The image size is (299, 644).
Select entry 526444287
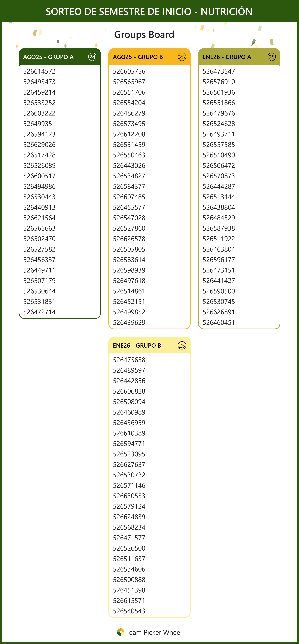tap(219, 187)
